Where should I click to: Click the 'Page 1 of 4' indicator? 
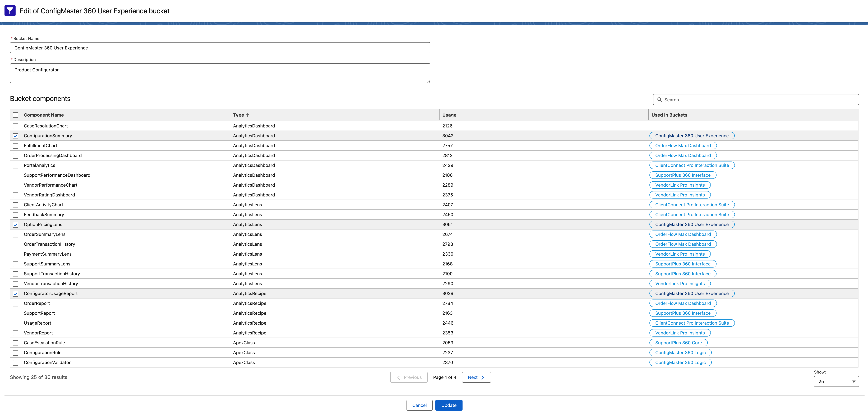(444, 377)
